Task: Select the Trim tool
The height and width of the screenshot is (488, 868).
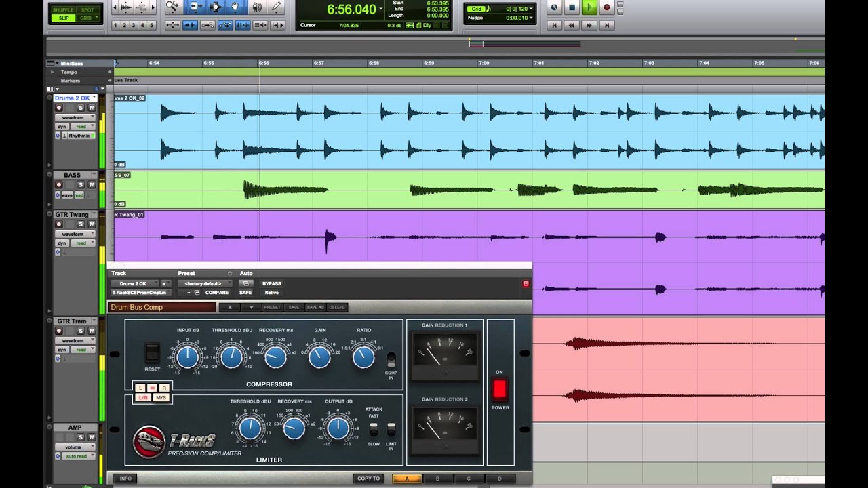Action: click(197, 7)
